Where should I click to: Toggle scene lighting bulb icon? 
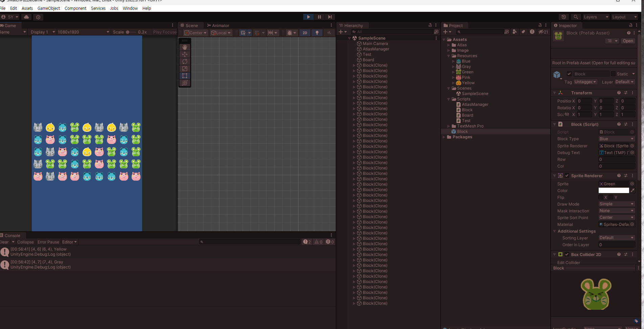(x=317, y=33)
